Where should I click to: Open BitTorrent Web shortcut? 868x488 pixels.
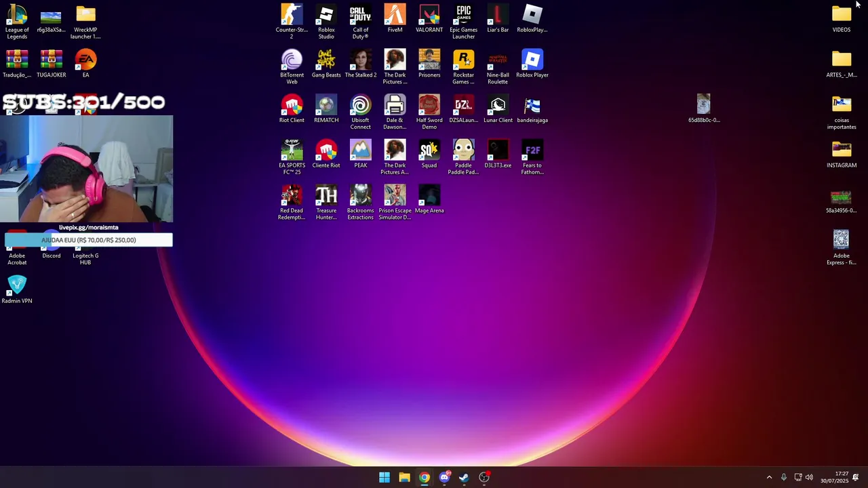pyautogui.click(x=292, y=66)
